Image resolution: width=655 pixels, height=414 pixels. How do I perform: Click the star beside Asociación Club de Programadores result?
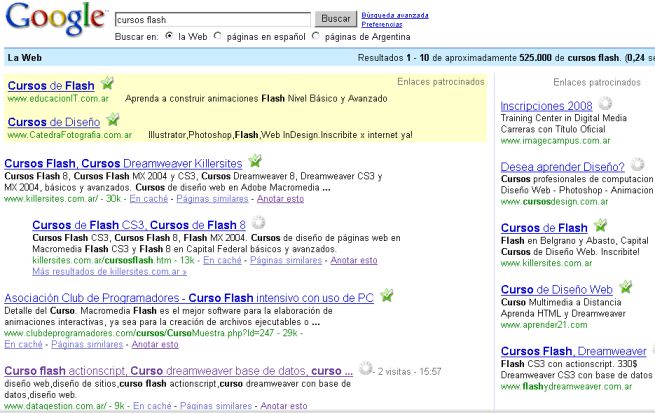[387, 295]
